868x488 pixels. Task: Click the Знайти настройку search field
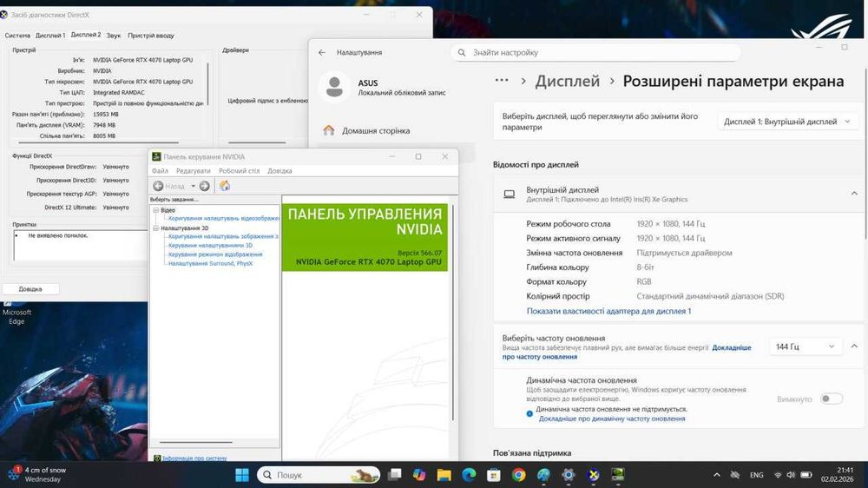pos(595,53)
